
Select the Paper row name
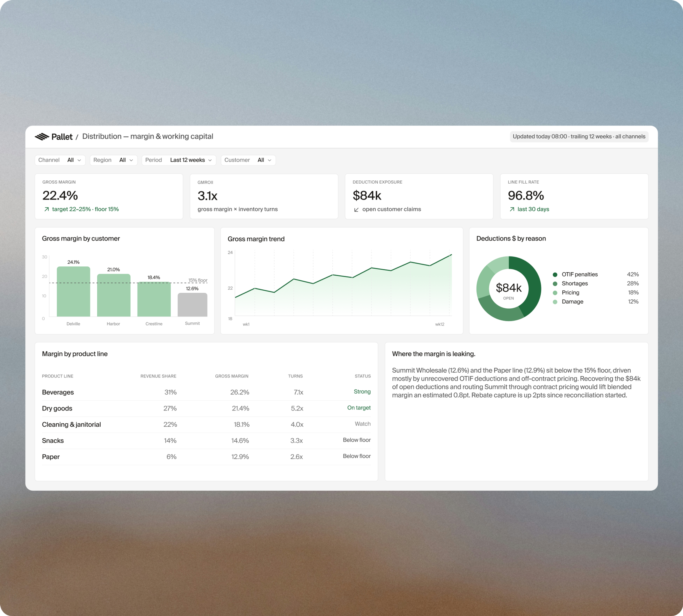coord(51,457)
